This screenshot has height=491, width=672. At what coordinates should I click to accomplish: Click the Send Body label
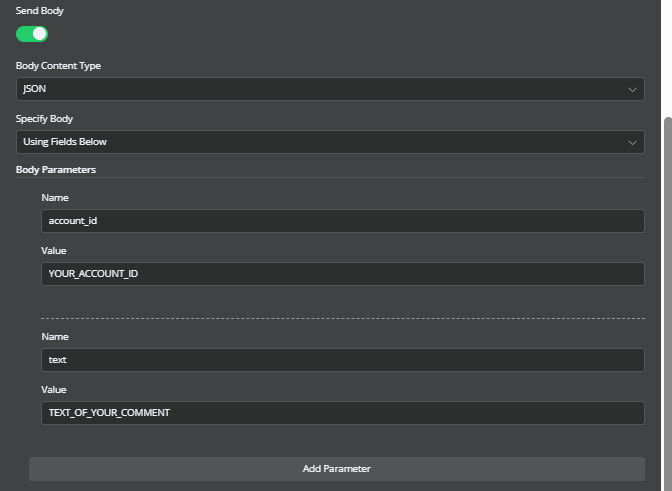point(39,11)
